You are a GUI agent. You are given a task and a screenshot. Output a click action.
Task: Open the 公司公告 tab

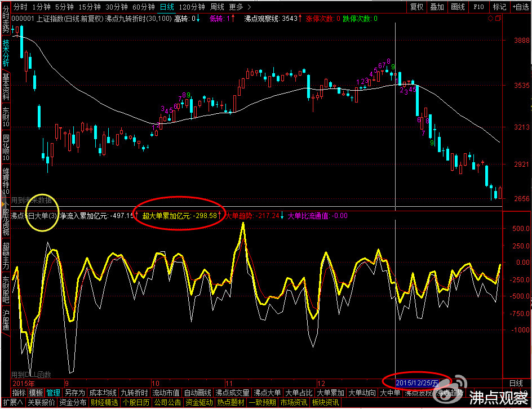click(x=167, y=403)
